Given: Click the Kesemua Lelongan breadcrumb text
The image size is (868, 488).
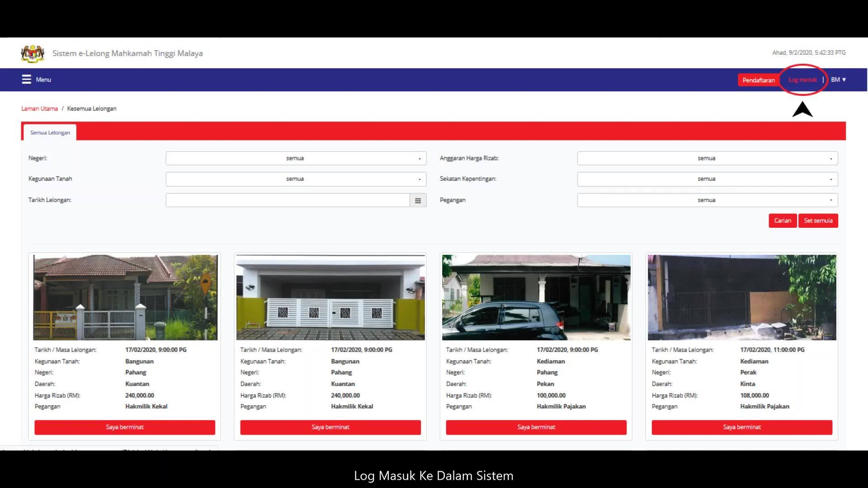Looking at the screenshot, I should click(x=92, y=108).
